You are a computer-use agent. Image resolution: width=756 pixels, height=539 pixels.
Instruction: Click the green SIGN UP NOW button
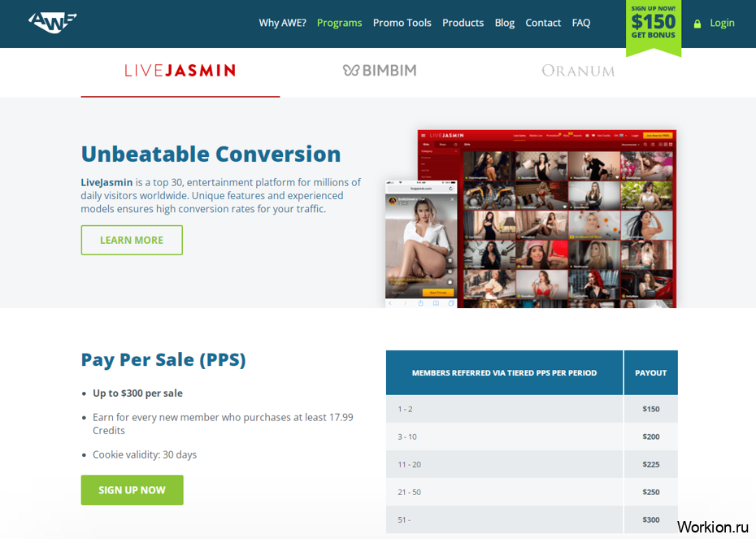pos(133,490)
